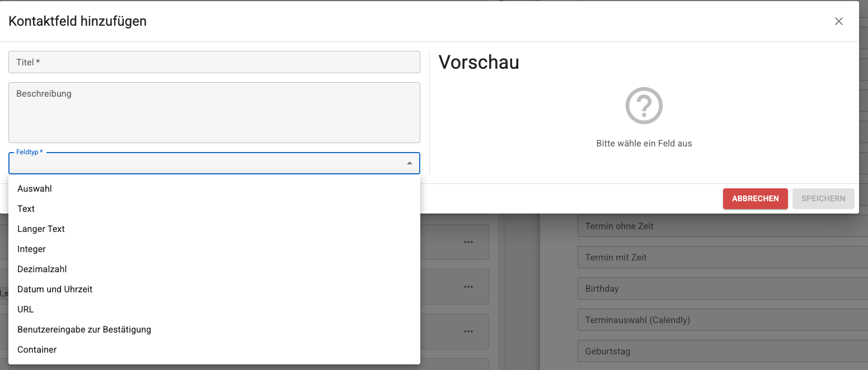The image size is (868, 370).
Task: Select the Integer field type
Action: [x=32, y=249]
